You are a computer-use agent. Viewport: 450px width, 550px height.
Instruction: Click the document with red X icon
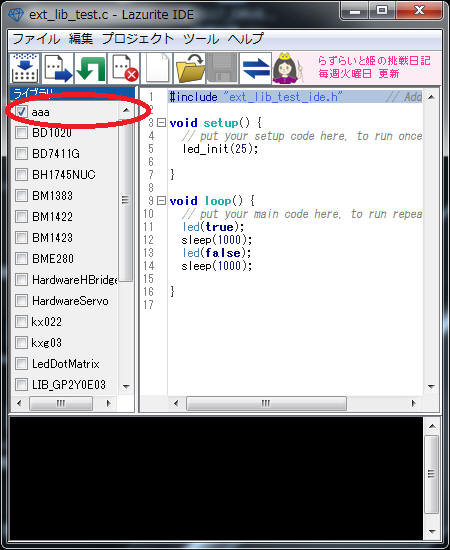[124, 68]
